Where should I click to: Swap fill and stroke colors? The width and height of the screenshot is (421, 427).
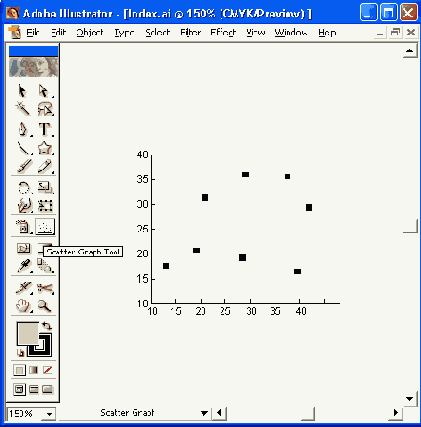pos(47,326)
